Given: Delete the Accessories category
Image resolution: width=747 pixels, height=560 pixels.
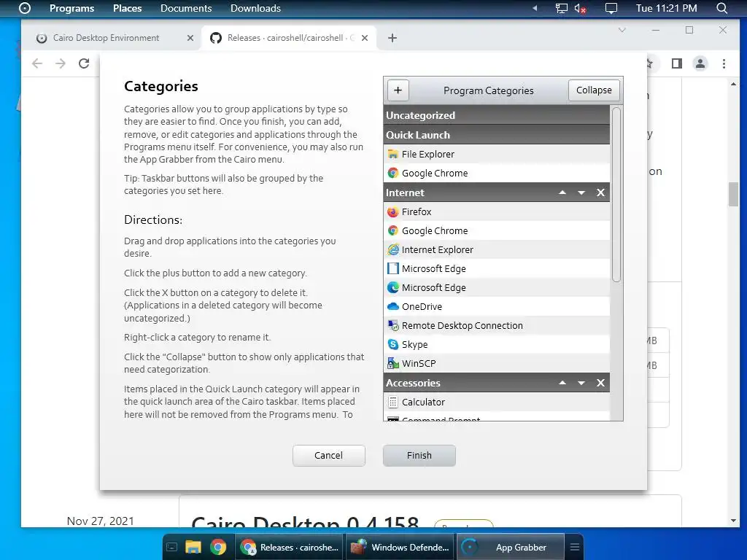Looking at the screenshot, I should click(600, 383).
